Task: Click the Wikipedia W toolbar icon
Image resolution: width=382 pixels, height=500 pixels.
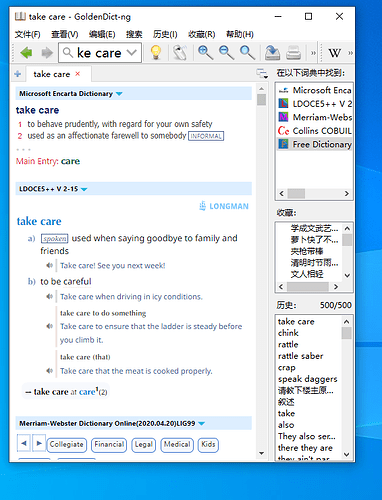Action: [x=334, y=53]
